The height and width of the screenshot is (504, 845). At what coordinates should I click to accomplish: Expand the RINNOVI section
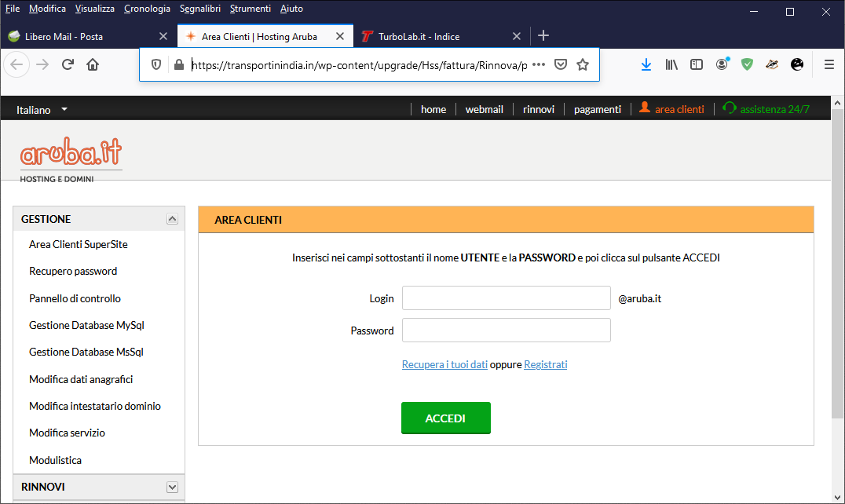point(172,488)
